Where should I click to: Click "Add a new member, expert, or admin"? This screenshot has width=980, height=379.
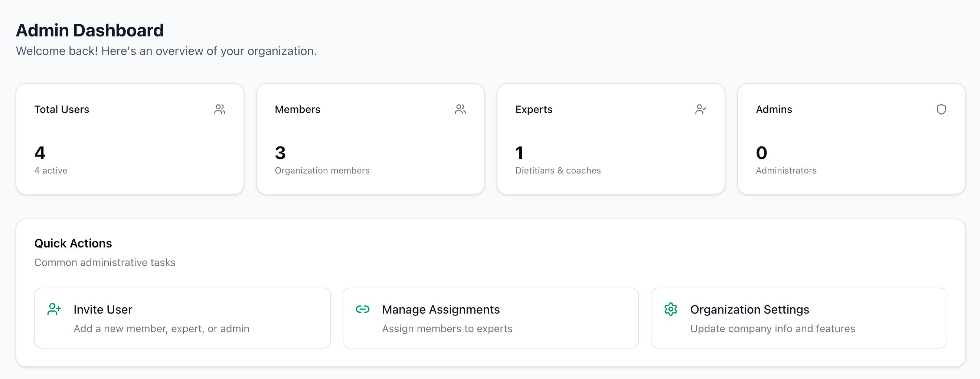point(161,328)
